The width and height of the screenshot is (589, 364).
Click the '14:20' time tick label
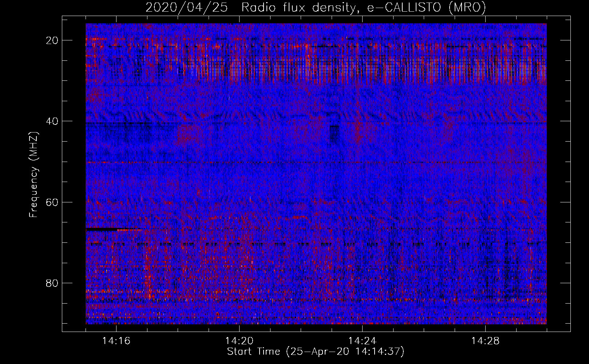pos(239,341)
